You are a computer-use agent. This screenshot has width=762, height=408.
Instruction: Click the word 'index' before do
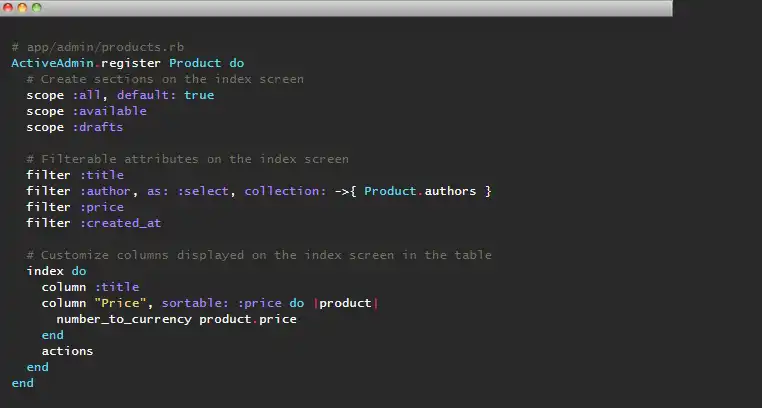point(45,271)
